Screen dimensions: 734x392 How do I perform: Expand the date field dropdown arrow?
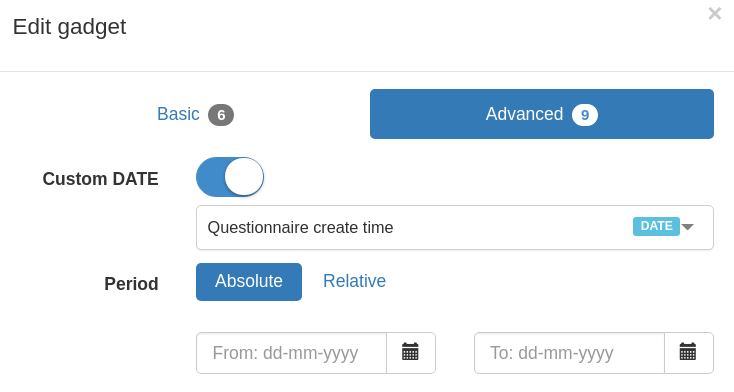688,227
